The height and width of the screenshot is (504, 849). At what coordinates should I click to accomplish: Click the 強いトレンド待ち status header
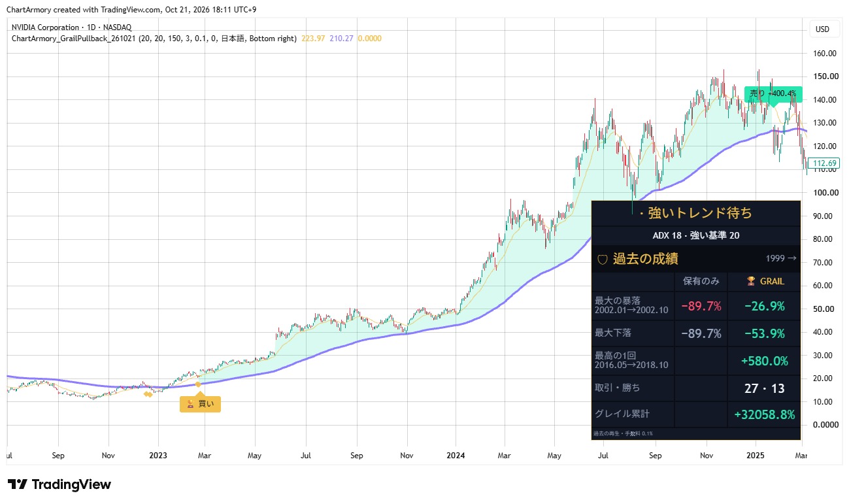click(x=695, y=213)
